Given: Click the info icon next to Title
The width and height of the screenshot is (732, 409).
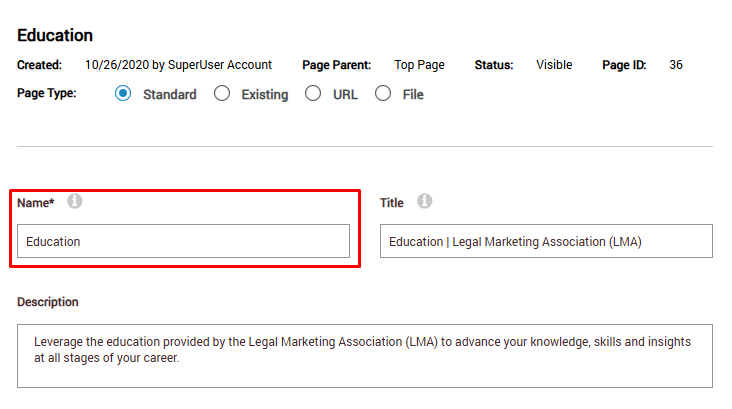Looking at the screenshot, I should point(424,201).
